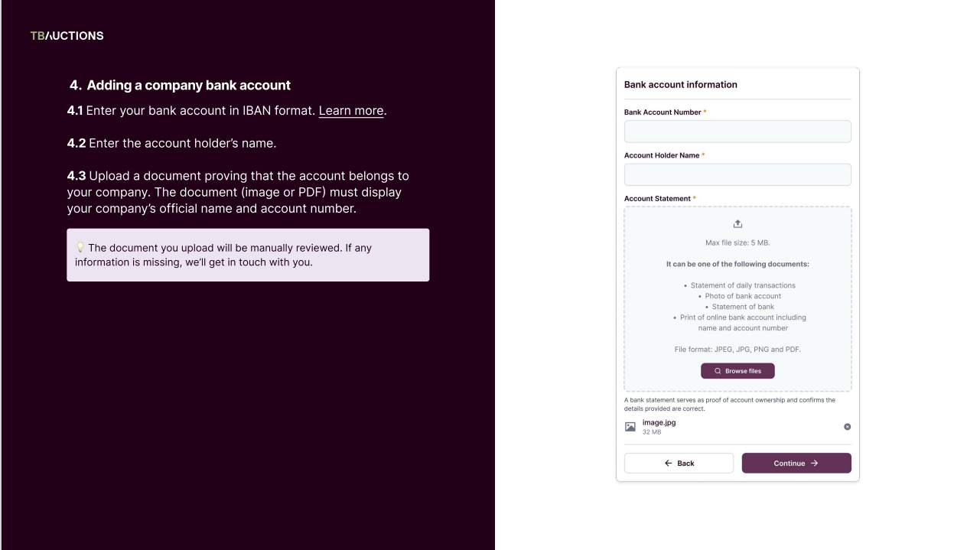Click the left arrow icon on Back

668,463
